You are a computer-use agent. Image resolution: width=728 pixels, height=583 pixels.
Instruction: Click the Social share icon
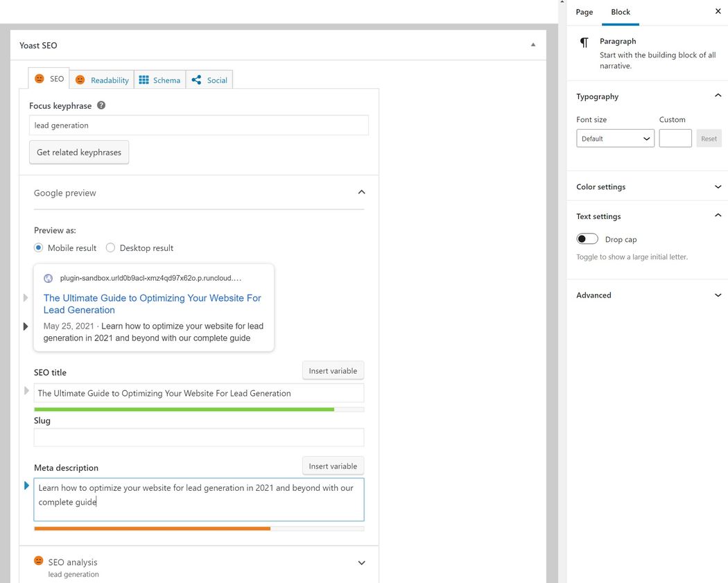tap(196, 80)
